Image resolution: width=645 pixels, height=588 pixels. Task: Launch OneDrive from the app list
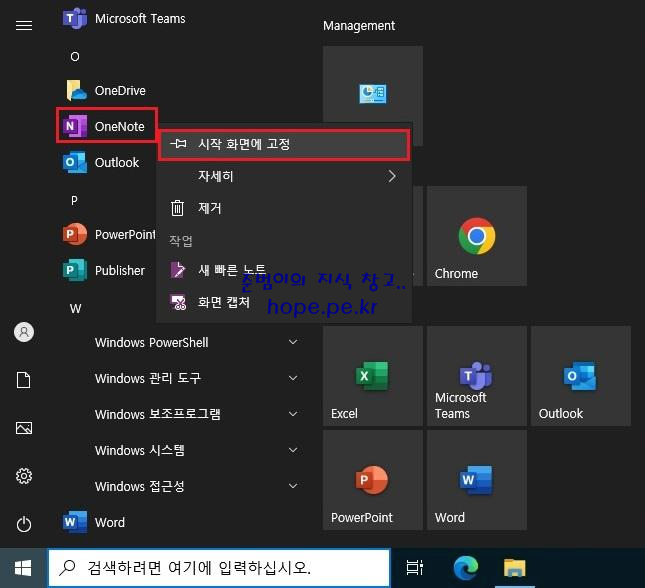click(x=106, y=91)
